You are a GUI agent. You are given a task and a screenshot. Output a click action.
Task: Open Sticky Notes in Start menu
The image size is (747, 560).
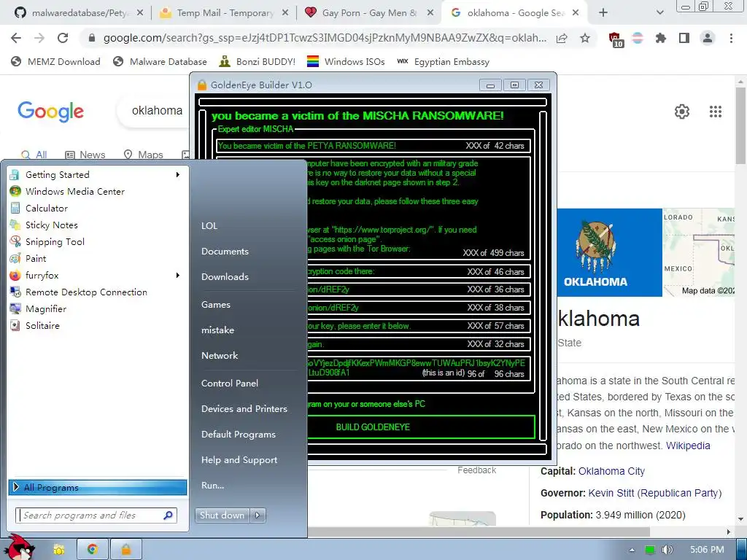tap(52, 225)
